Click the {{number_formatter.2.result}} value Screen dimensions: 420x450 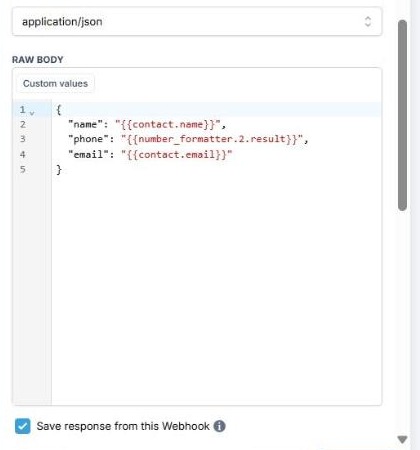[212, 139]
